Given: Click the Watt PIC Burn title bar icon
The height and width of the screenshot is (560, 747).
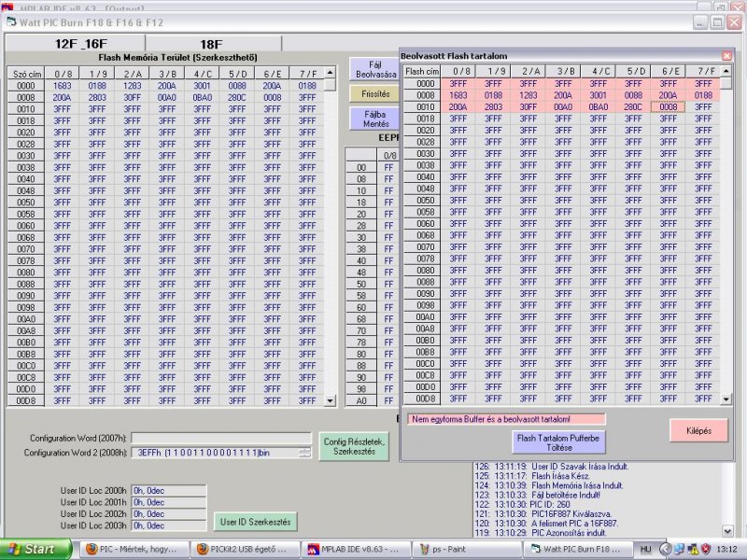Looking at the screenshot, I should [x=11, y=21].
